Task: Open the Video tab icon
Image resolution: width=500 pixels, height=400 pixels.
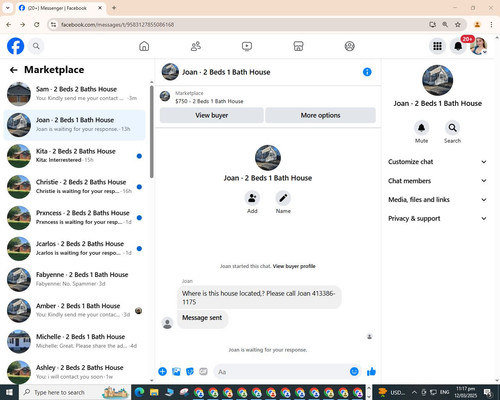Action: coord(247,46)
